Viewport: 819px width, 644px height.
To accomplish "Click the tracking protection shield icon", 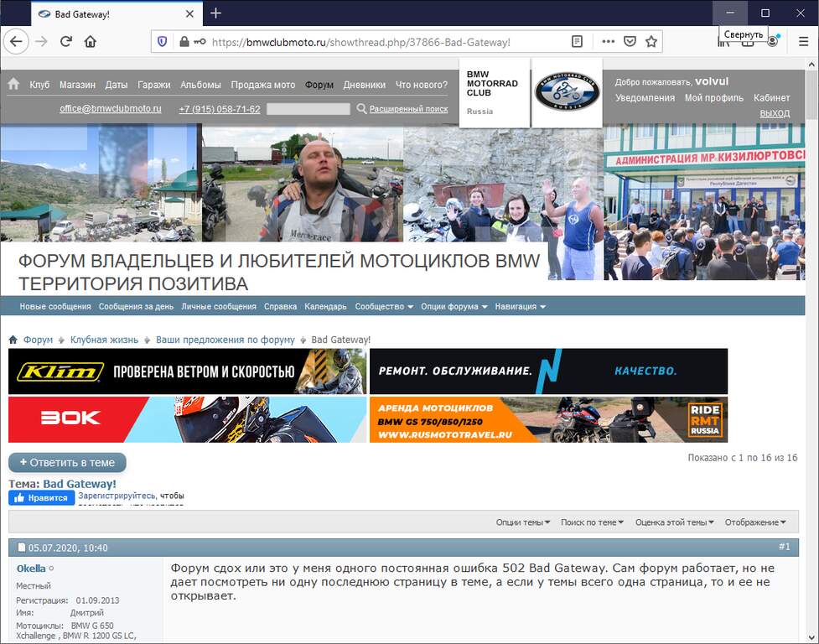I will (163, 41).
